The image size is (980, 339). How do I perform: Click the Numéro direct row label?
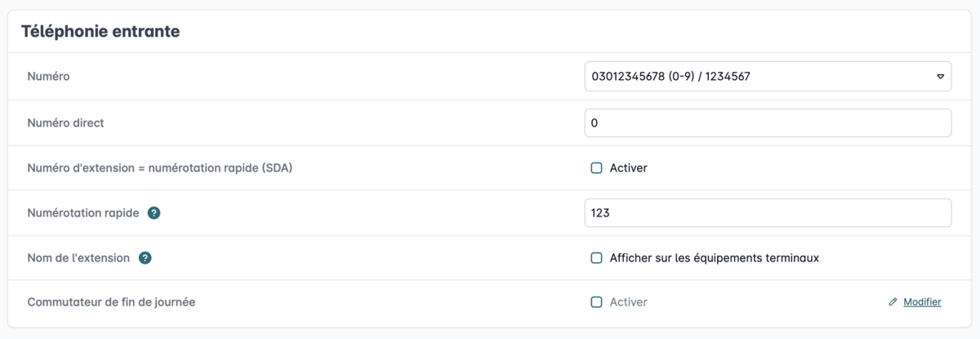pos(65,123)
